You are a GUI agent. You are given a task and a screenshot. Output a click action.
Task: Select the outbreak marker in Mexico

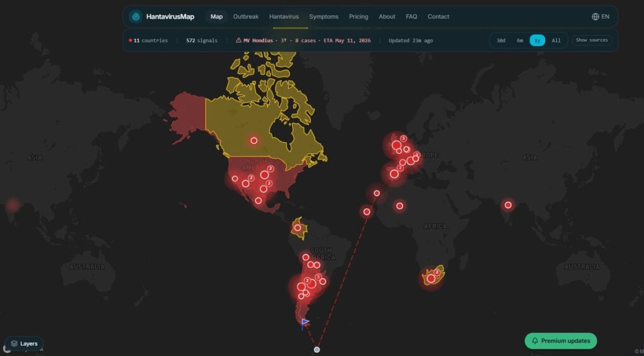258,201
